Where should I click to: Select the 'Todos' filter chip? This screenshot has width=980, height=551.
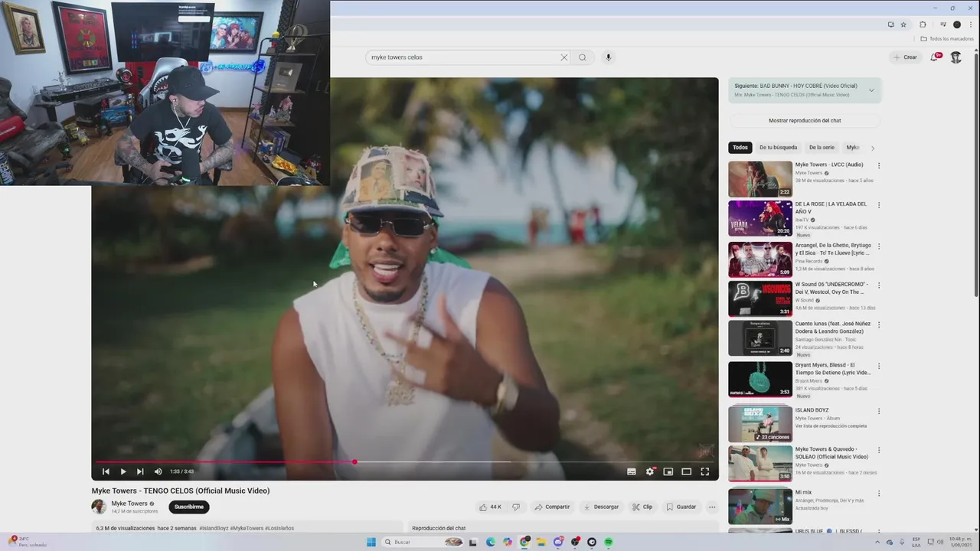[x=740, y=148]
